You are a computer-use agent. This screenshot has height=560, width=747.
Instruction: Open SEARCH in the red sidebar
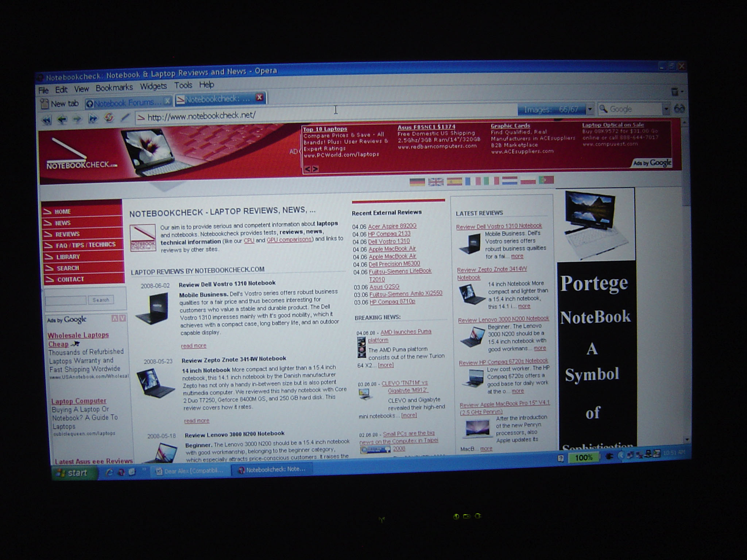[84, 268]
